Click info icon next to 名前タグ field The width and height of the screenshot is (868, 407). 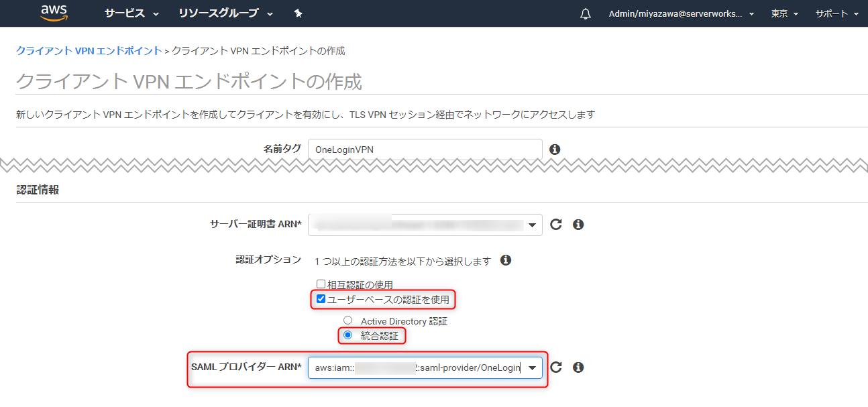[x=555, y=150]
